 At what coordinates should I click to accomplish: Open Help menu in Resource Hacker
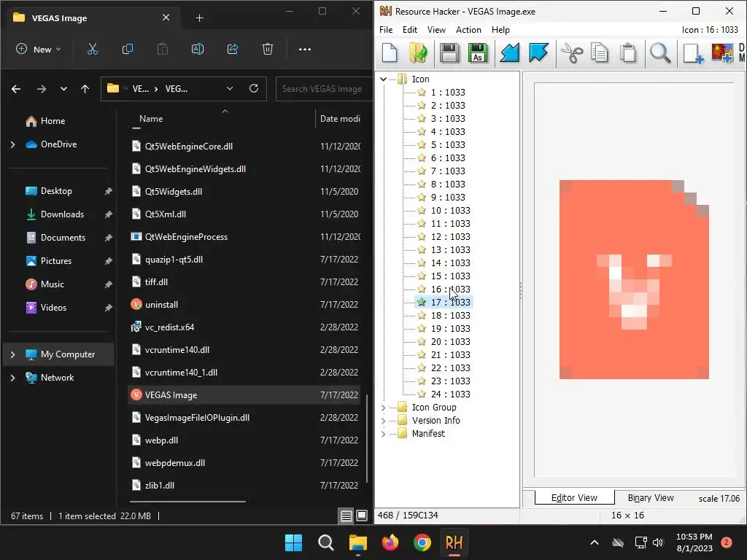tap(500, 29)
